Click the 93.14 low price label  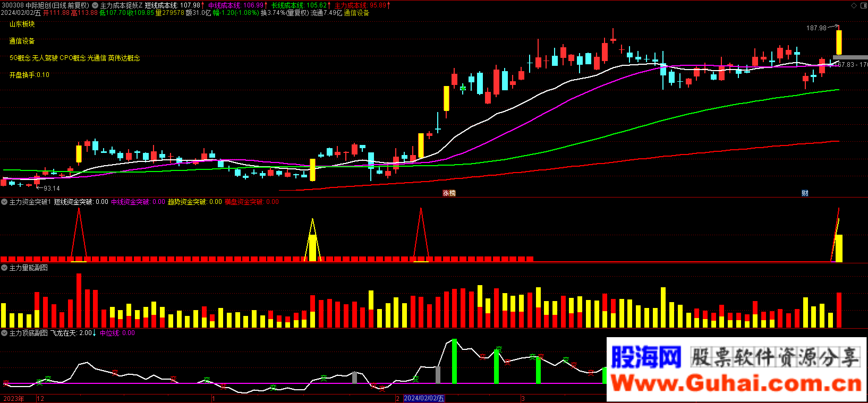pos(52,188)
